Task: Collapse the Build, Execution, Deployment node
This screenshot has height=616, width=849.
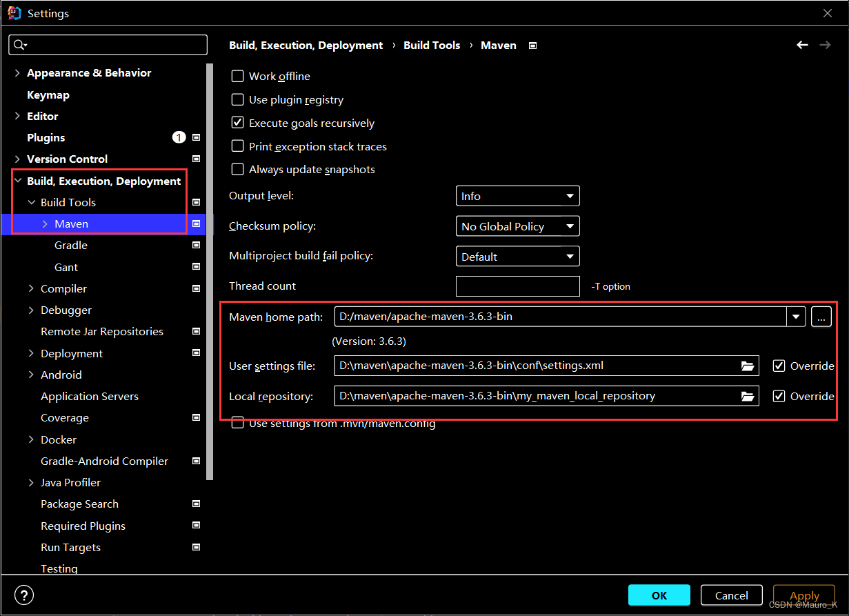Action: 17,181
